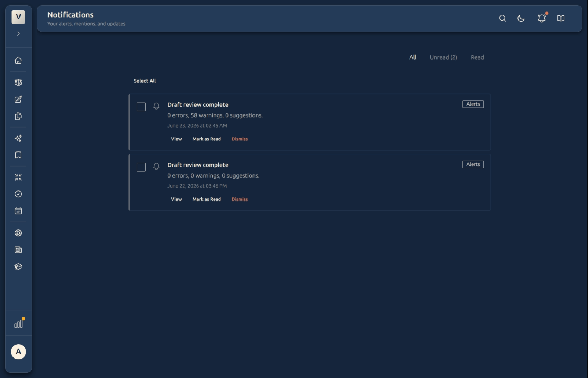Check the June 23 notification checkbox
The width and height of the screenshot is (588, 378).
pos(141,107)
